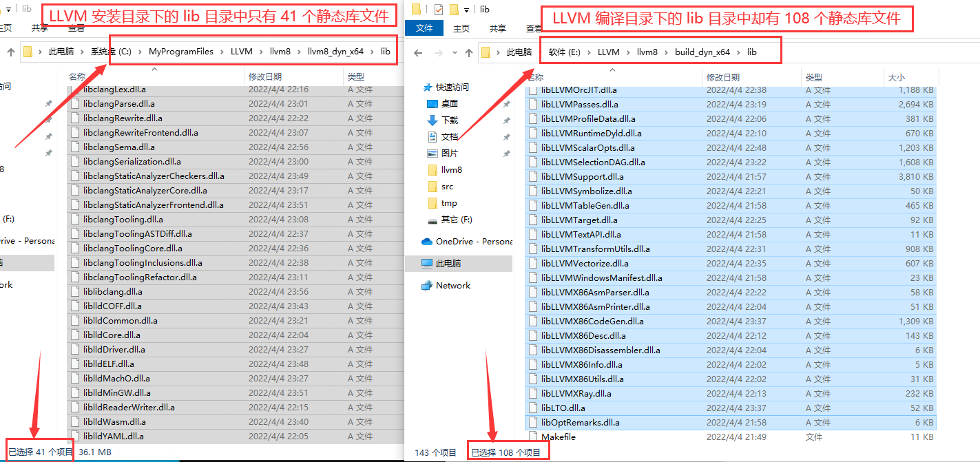Open the 文件 menu
The height and width of the screenshot is (462, 980).
click(x=425, y=28)
